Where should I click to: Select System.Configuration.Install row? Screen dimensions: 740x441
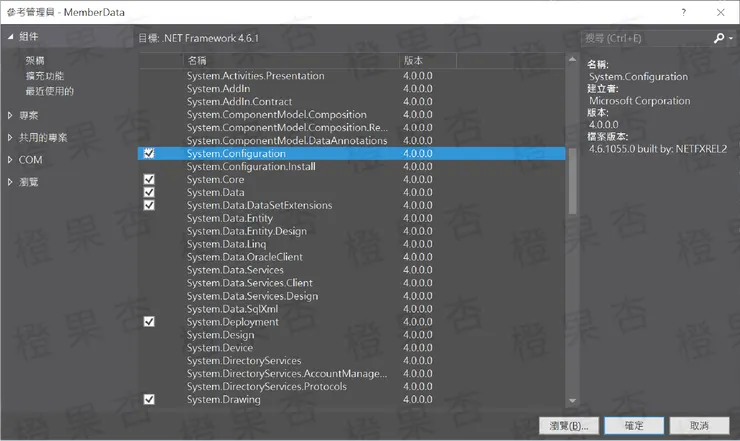coord(352,166)
